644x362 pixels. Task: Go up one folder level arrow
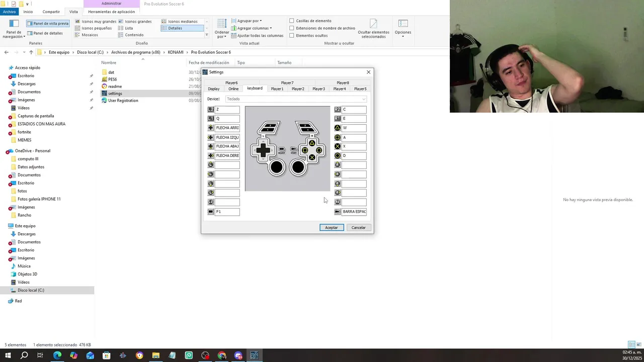(x=31, y=52)
